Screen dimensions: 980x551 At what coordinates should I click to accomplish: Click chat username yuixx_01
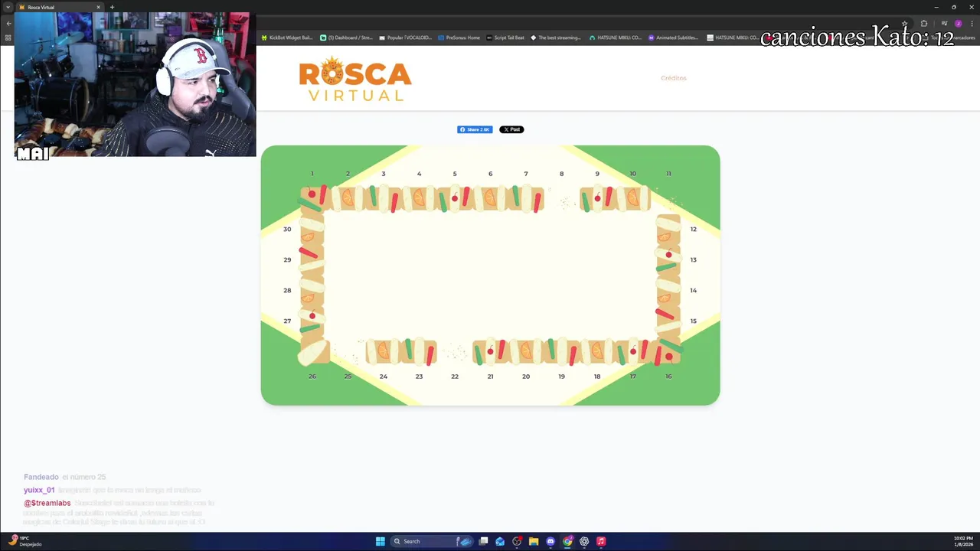(x=39, y=490)
